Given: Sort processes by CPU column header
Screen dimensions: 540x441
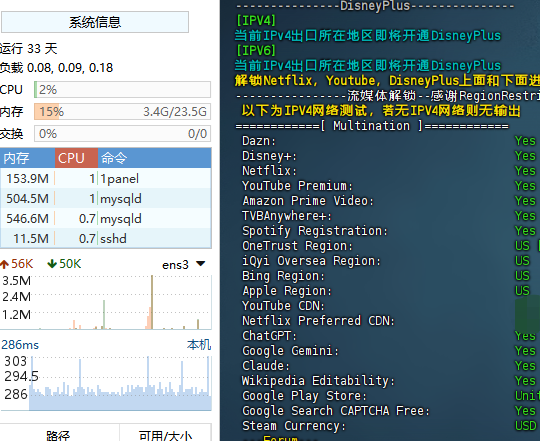Looking at the screenshot, I should [x=76, y=158].
